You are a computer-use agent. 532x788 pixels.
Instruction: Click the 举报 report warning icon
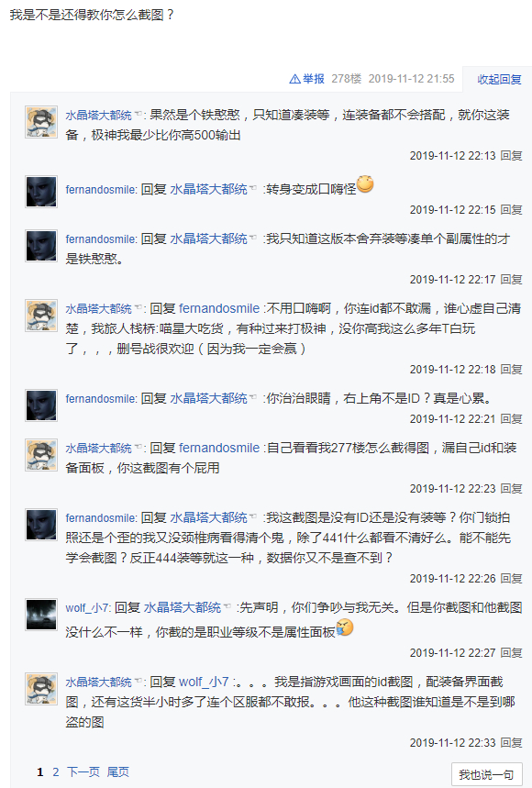tap(294, 79)
